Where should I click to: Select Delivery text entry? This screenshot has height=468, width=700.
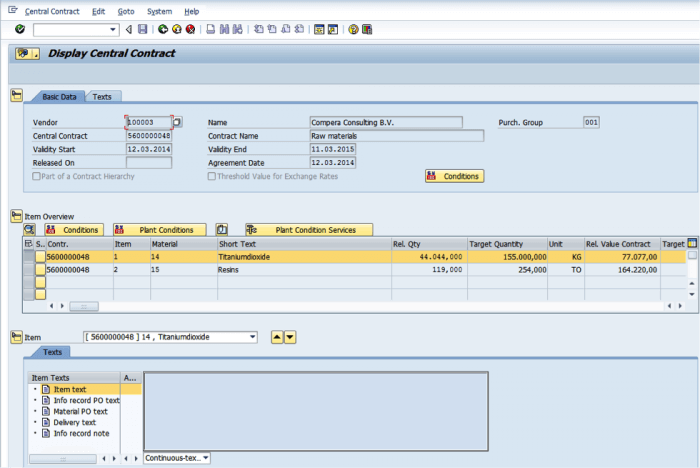75,422
